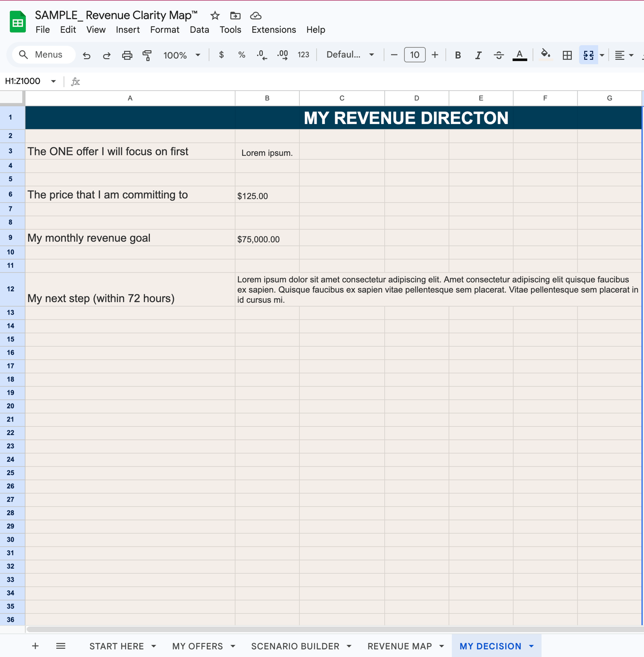Decrease decimal places

(262, 55)
